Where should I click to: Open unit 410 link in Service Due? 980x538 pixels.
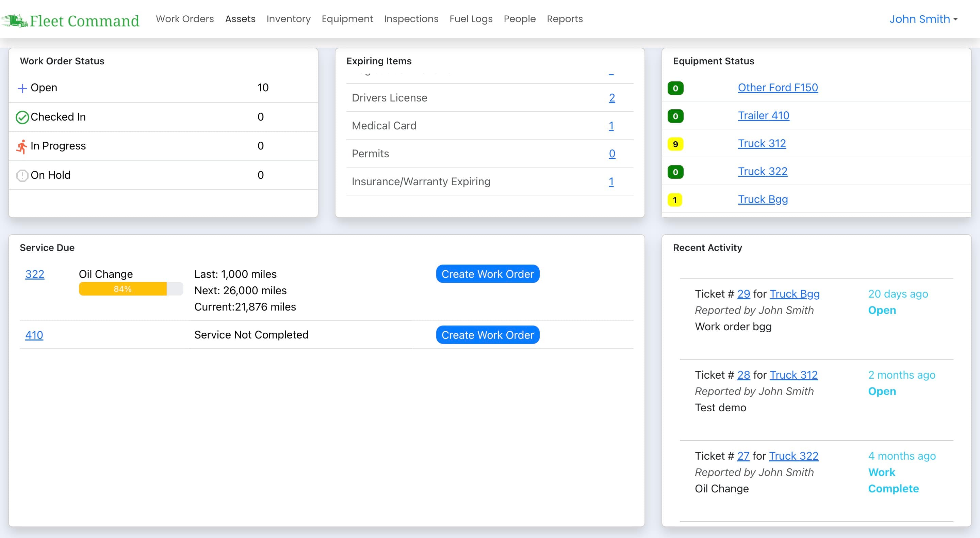point(34,335)
